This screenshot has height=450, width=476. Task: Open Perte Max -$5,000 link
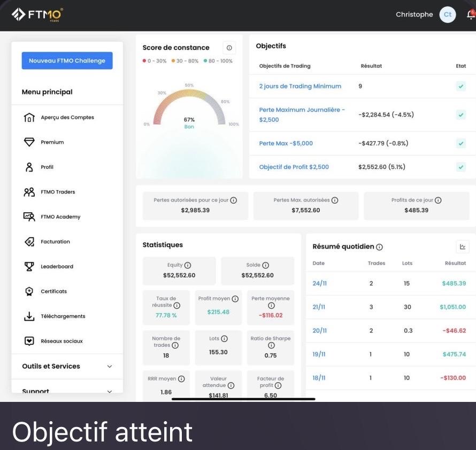[286, 143]
